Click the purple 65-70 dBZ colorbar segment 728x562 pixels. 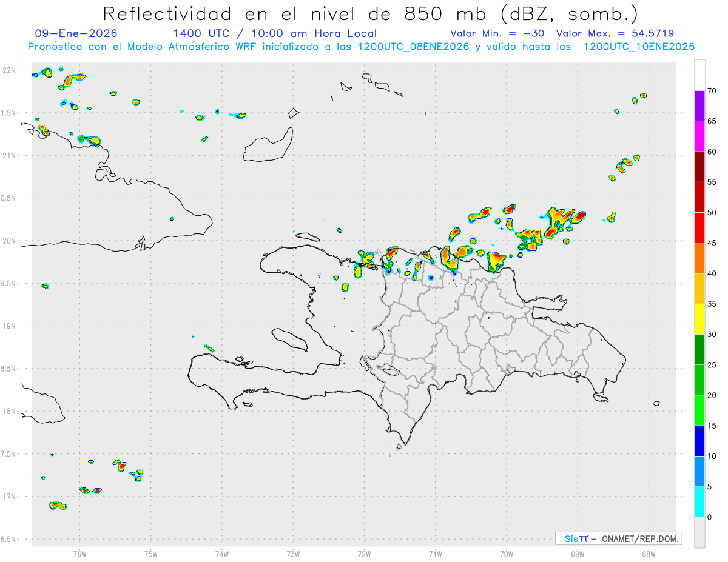point(699,106)
